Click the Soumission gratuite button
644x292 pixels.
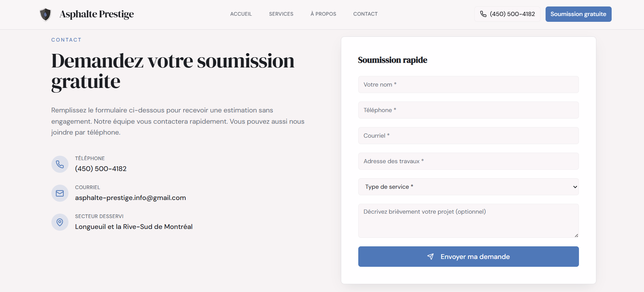578,14
